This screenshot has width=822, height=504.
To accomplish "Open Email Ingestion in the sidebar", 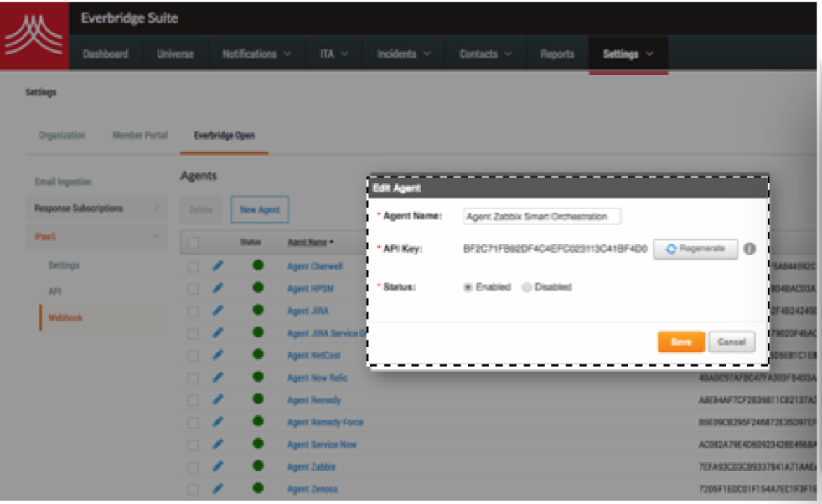I will (64, 182).
